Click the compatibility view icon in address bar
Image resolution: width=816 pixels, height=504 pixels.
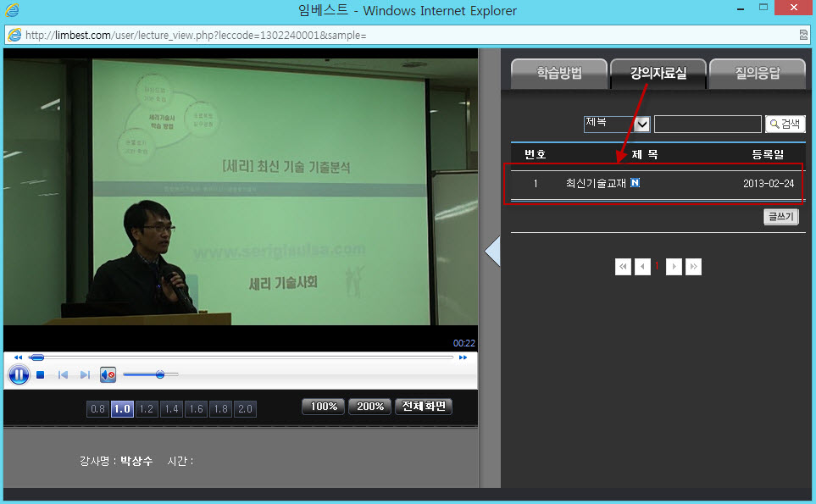point(803,35)
